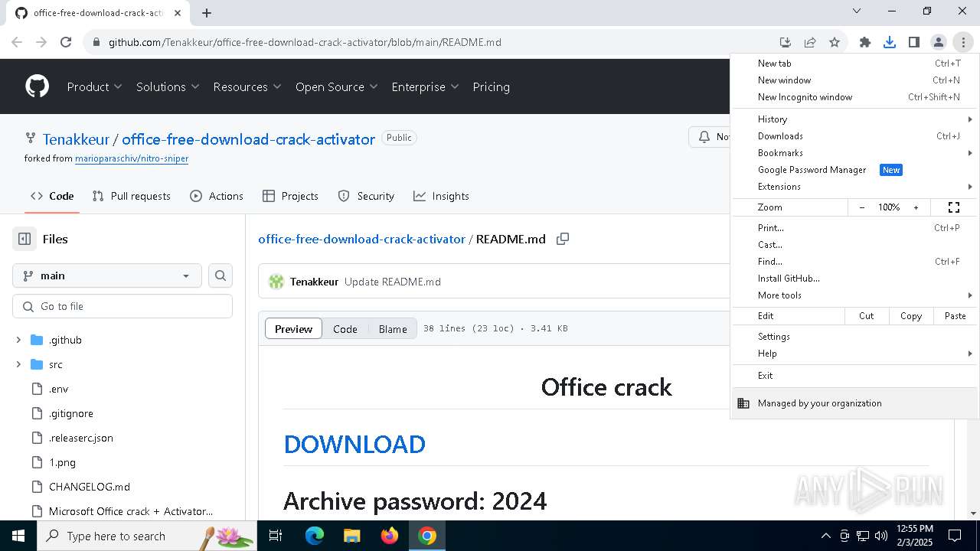The image size is (980, 551).
Task: Show hidden system tray icons
Action: click(826, 536)
